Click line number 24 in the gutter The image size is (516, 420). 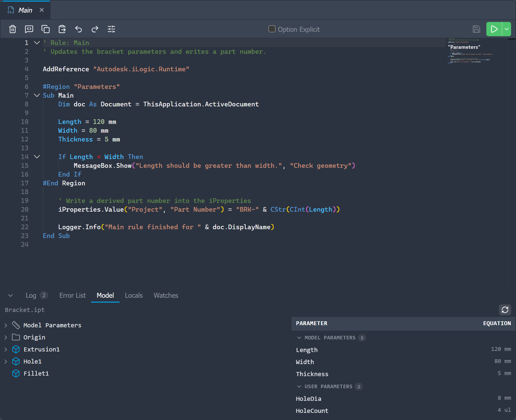[25, 245]
